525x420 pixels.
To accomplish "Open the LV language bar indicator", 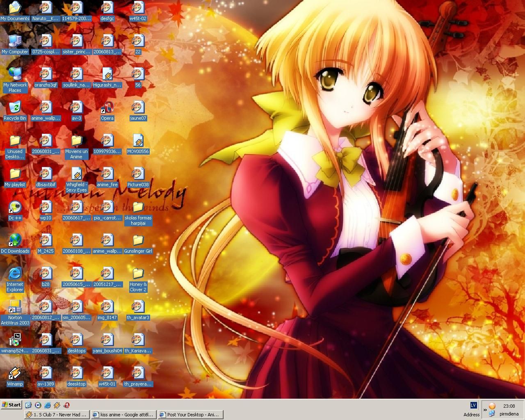I will (473, 405).
